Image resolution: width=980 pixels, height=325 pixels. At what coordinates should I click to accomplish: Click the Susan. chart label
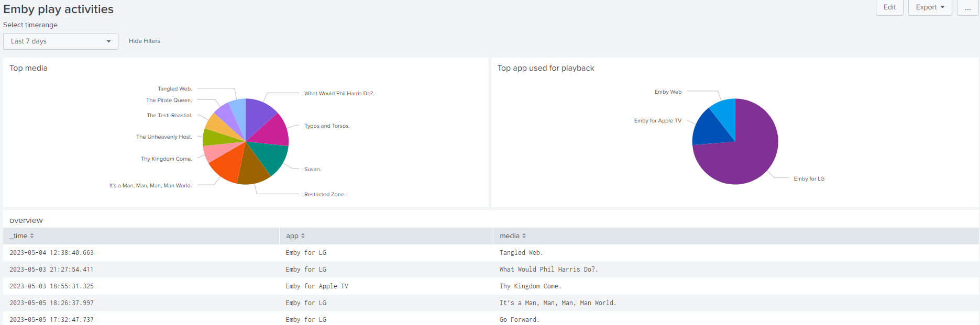pyautogui.click(x=313, y=170)
